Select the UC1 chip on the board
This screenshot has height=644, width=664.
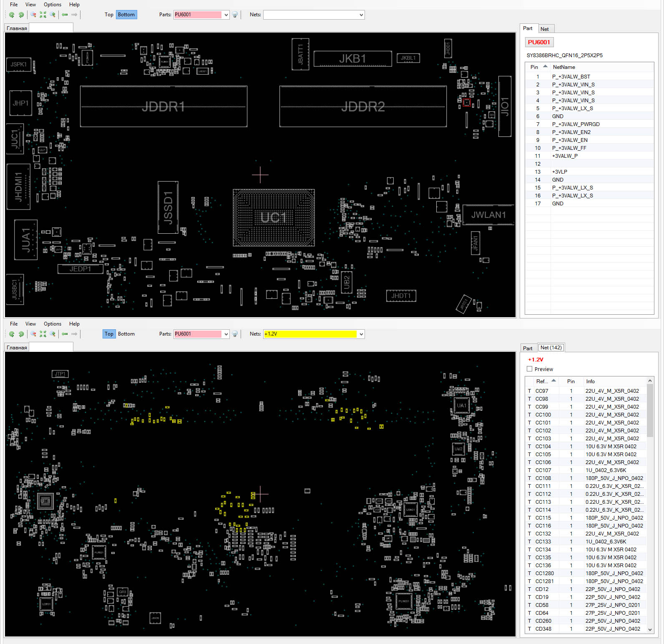point(273,217)
